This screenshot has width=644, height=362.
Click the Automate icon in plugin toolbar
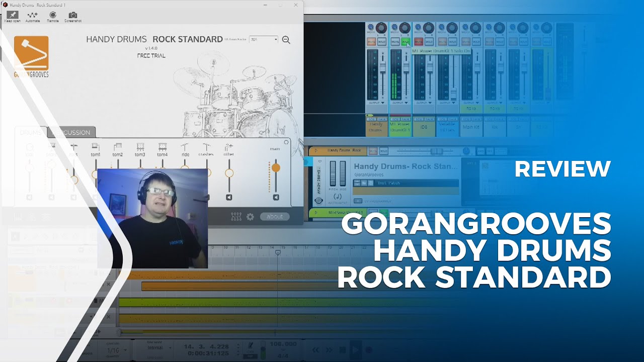click(x=32, y=15)
